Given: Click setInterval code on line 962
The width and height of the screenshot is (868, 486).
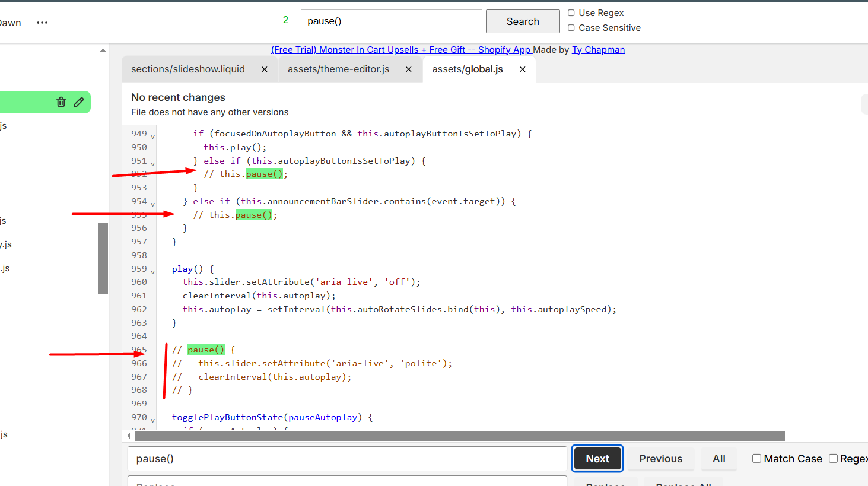Looking at the screenshot, I should click(x=441, y=309).
